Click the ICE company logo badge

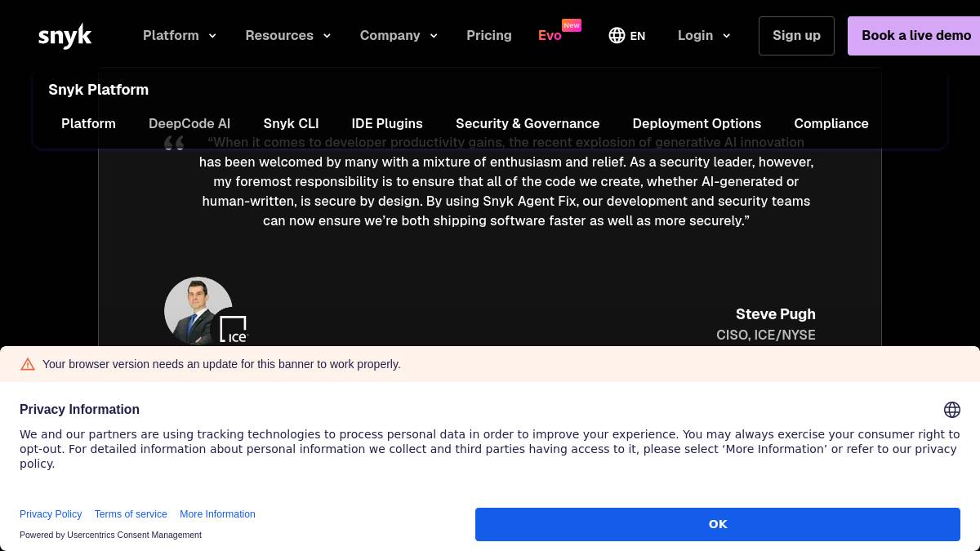pos(234,329)
